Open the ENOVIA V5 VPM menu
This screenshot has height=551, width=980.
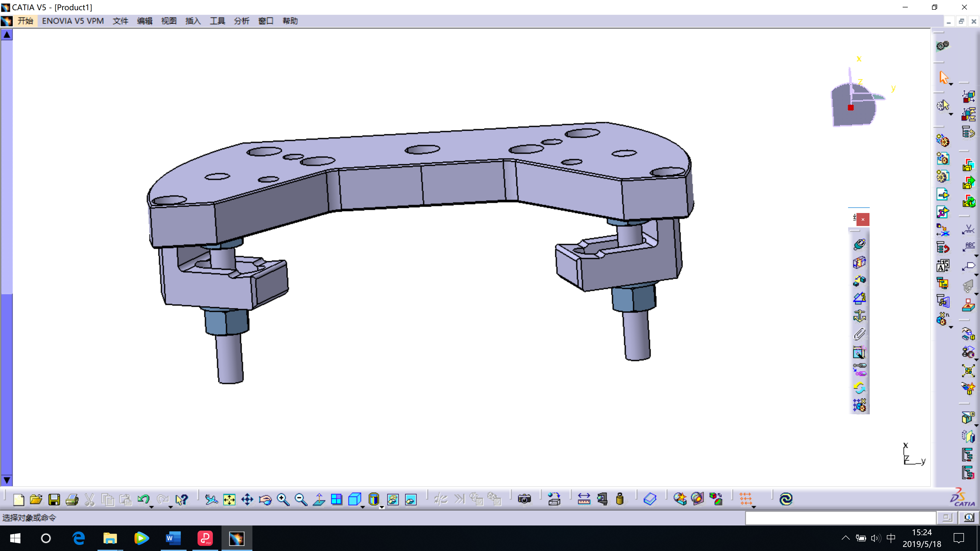point(73,21)
